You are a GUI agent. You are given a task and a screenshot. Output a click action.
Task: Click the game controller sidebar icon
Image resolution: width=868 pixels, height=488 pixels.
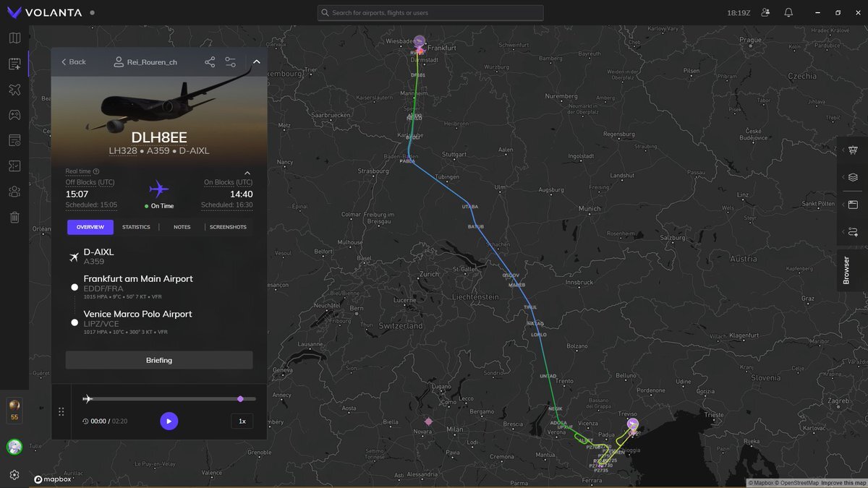click(x=14, y=115)
